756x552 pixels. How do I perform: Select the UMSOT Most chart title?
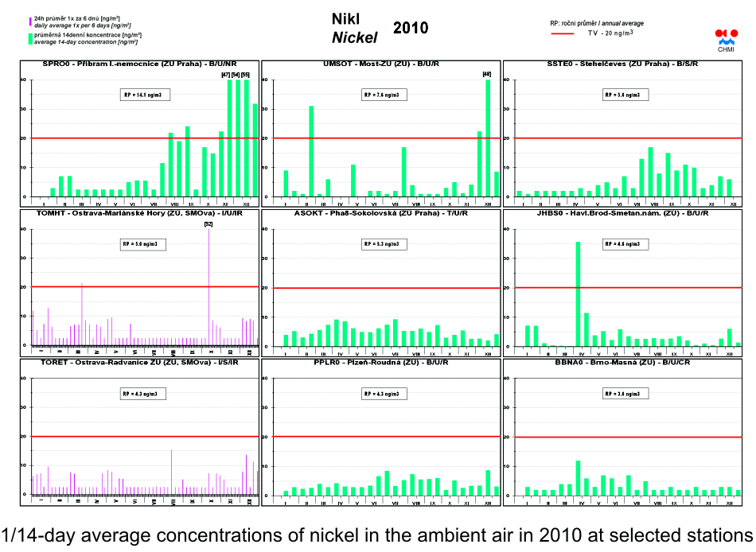click(381, 64)
